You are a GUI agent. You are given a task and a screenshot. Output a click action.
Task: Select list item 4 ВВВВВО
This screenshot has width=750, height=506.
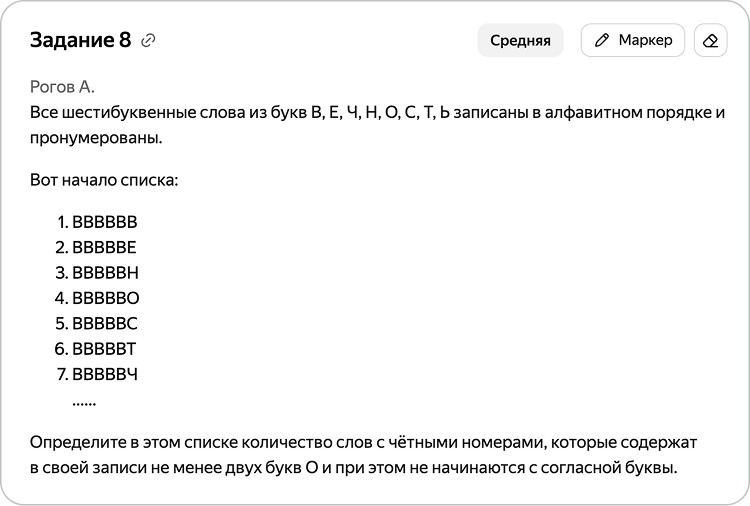(x=97, y=298)
